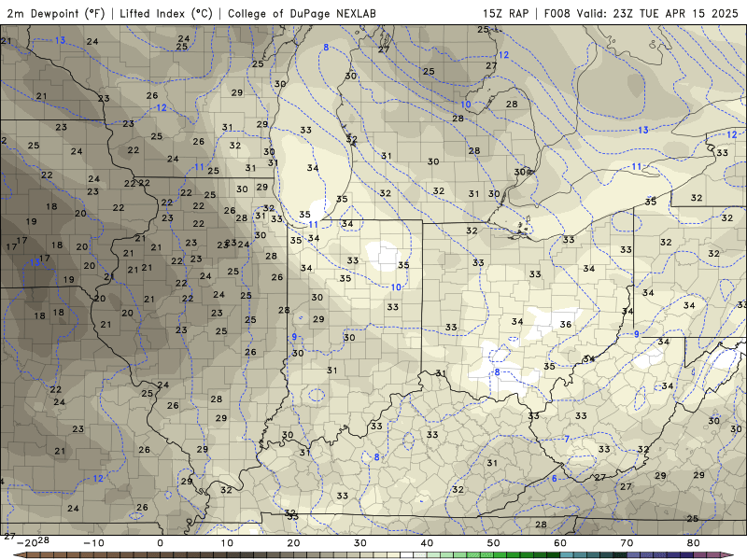
Task: Click the green segment of the color bar
Action: click(x=493, y=555)
